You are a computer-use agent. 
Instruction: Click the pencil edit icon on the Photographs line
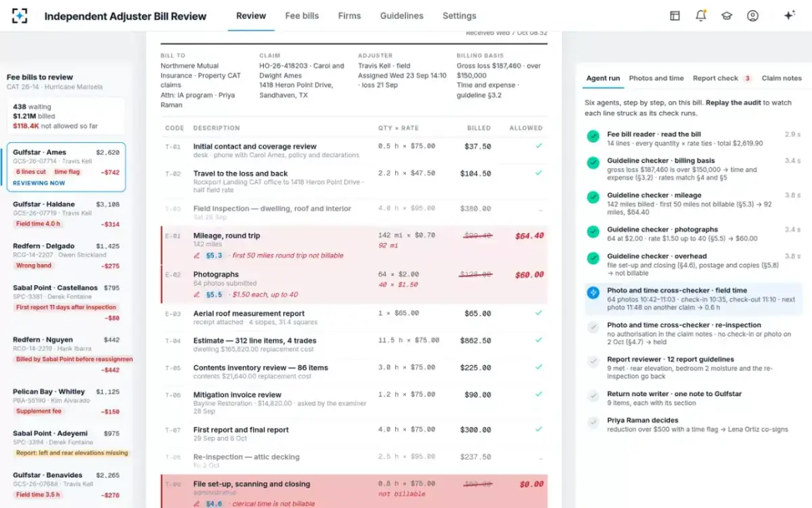(x=197, y=295)
